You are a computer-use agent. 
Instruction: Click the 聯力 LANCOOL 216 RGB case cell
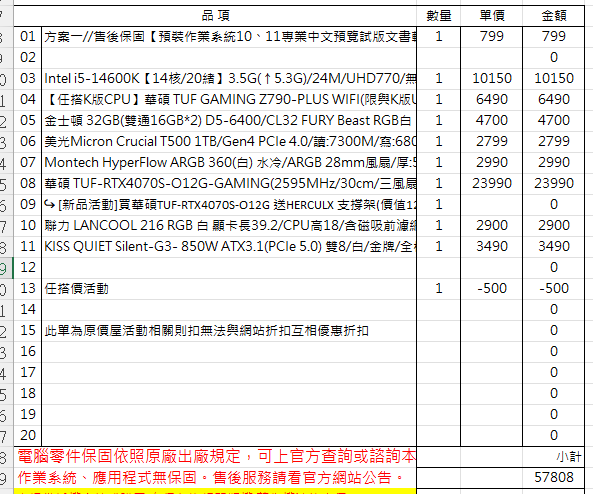click(229, 226)
